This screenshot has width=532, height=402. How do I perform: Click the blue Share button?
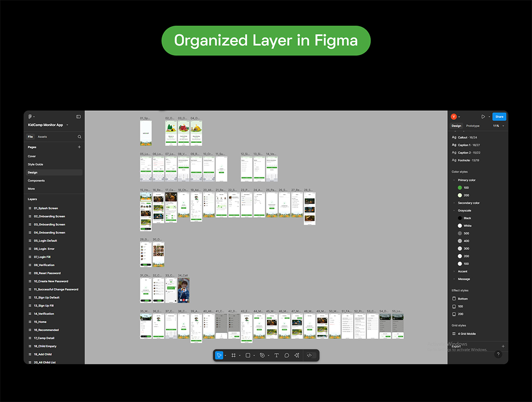(499, 117)
